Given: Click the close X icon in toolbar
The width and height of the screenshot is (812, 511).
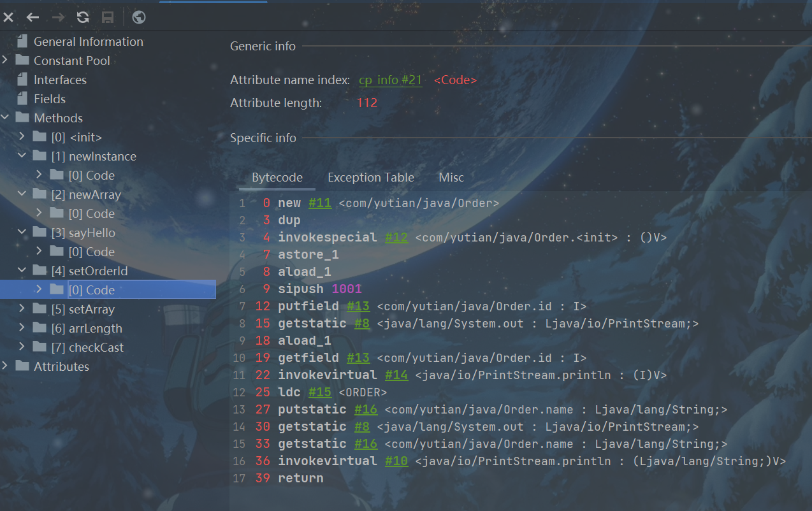Looking at the screenshot, I should click(x=8, y=17).
